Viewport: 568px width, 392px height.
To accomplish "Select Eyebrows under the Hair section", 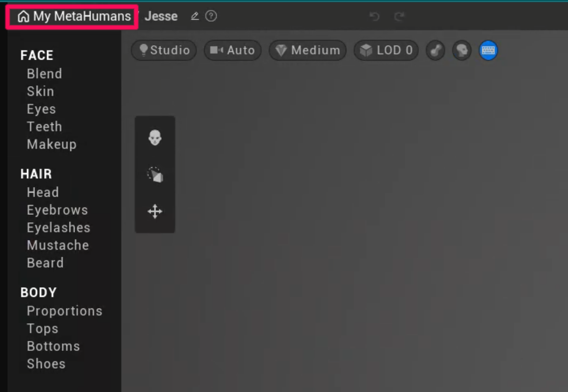I will [x=57, y=210].
